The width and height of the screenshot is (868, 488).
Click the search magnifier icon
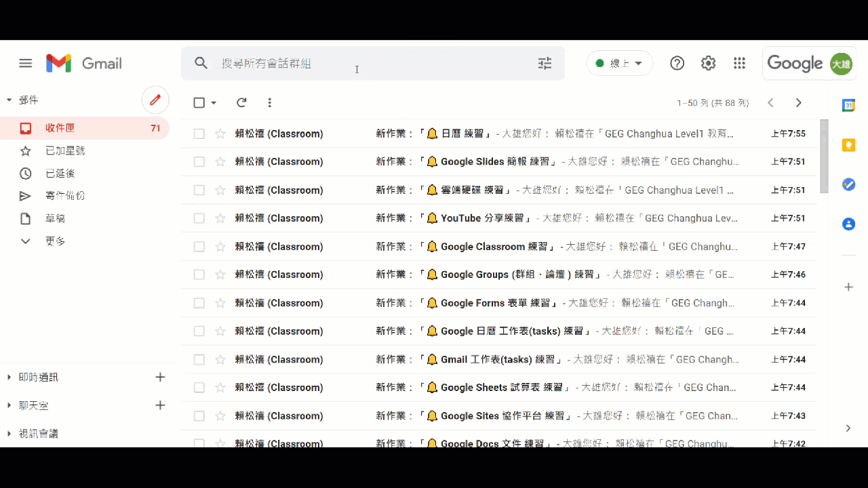[x=201, y=63]
